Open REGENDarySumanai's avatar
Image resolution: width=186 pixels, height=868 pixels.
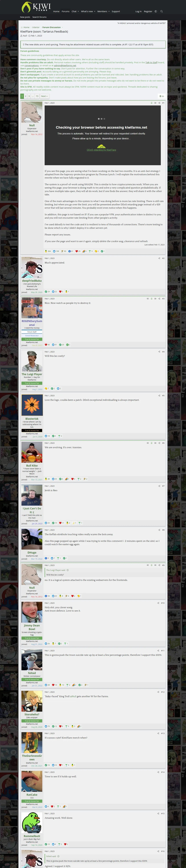pyautogui.click(x=32, y=308)
